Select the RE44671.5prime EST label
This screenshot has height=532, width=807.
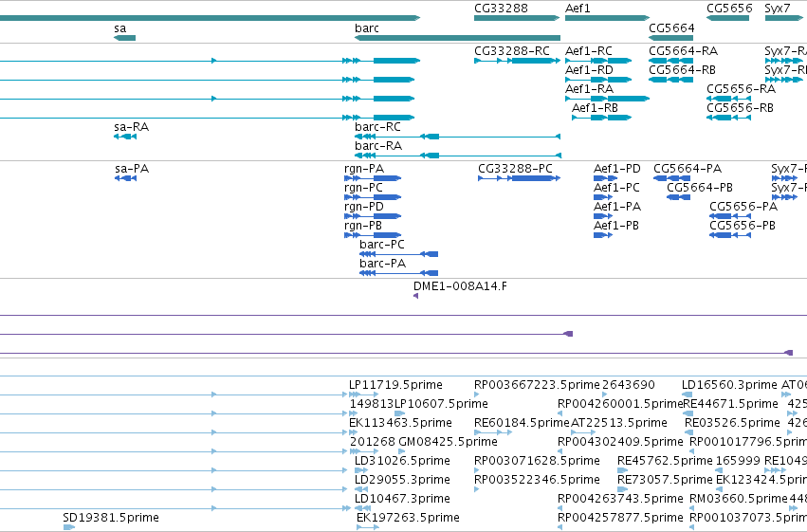730,404
